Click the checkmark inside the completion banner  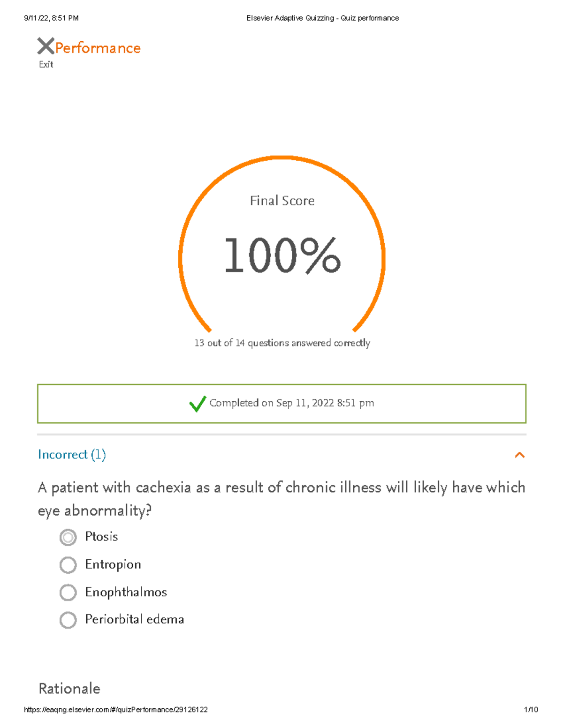click(198, 402)
